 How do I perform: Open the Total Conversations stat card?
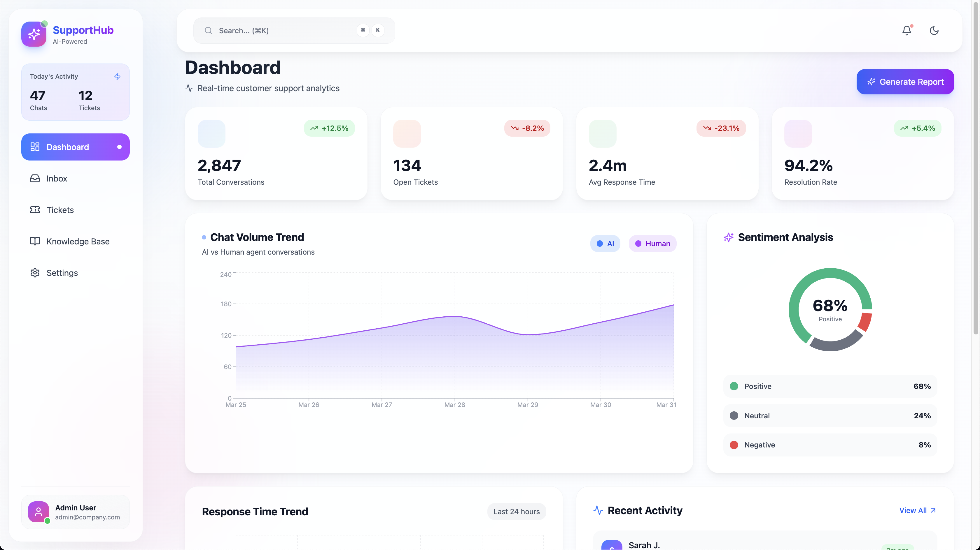(x=276, y=154)
